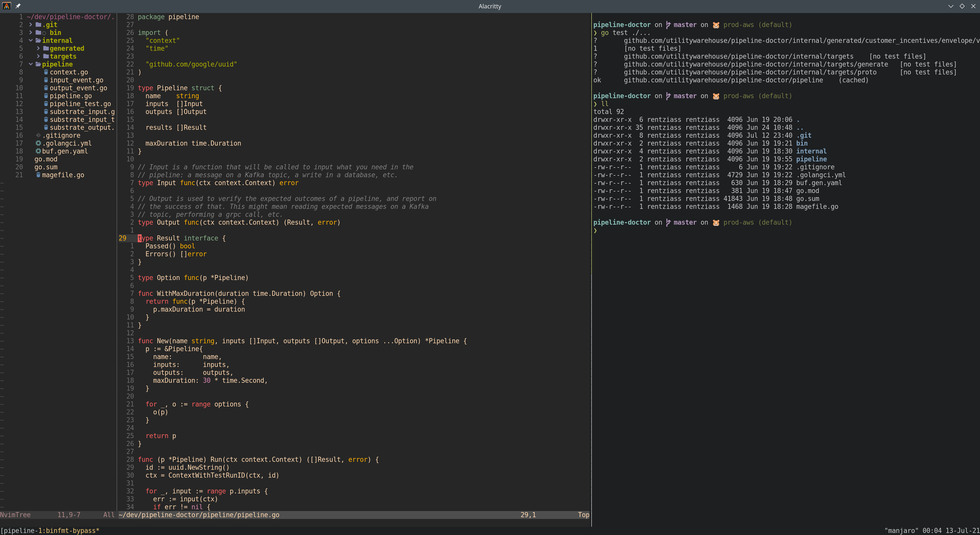Click the Go icon beside pipeline.go

click(46, 96)
